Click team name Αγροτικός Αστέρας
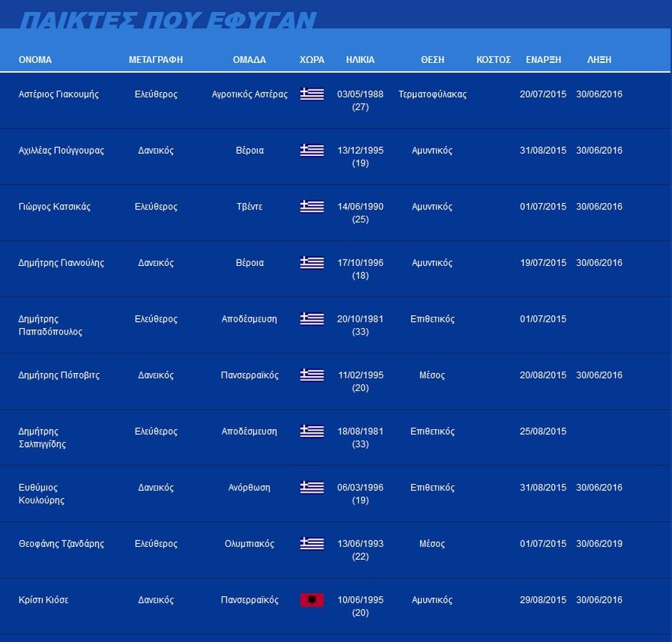 [249, 94]
